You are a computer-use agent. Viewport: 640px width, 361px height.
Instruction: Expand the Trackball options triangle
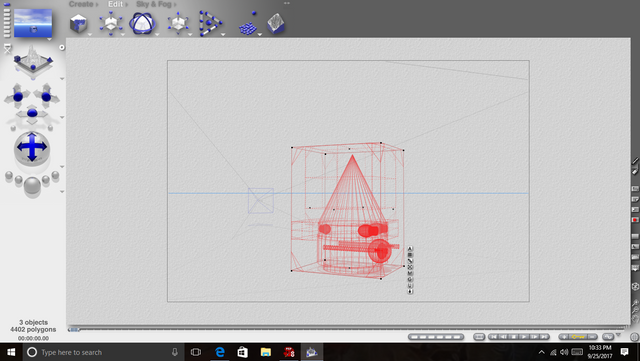pyautogui.click(x=62, y=167)
